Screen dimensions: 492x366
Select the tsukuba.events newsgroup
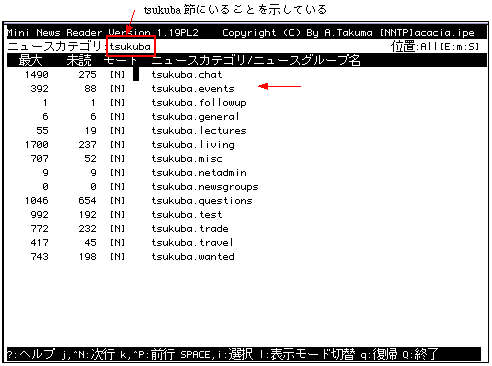coord(193,88)
